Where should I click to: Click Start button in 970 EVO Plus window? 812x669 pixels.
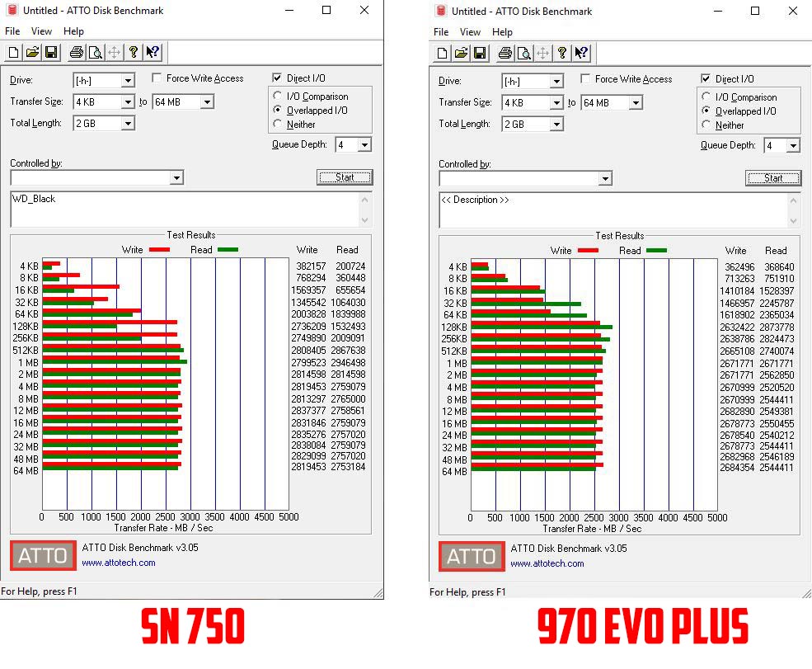[773, 178]
